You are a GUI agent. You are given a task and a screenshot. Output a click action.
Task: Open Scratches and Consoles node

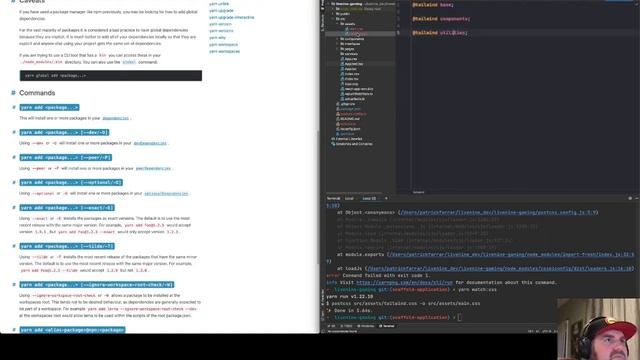(352, 144)
